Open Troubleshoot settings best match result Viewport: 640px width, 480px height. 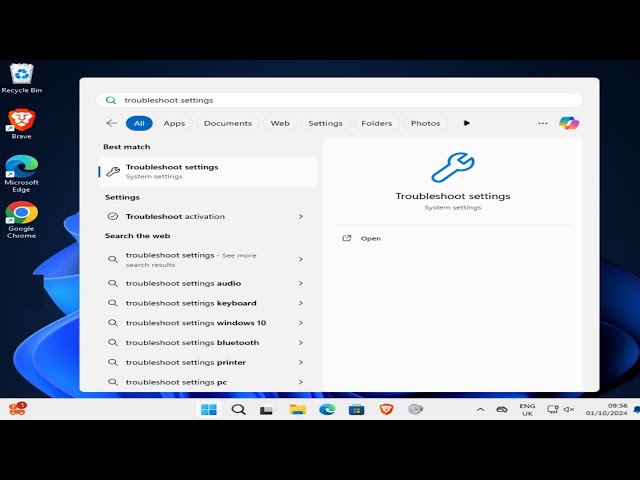point(207,171)
